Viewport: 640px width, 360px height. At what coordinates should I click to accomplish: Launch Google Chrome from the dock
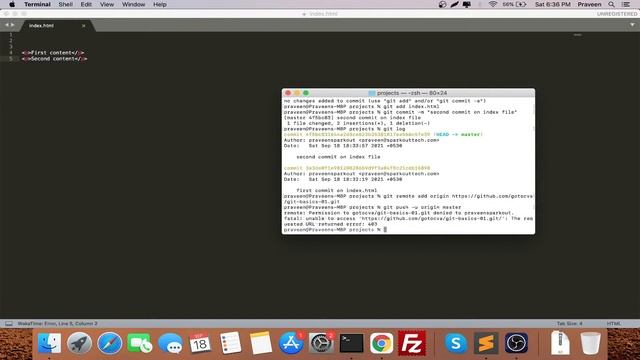[x=382, y=343]
